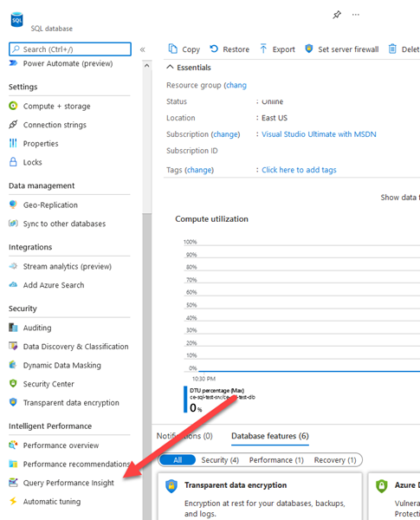Open Query Performance Insight
This screenshot has height=520, width=420.
click(x=68, y=483)
